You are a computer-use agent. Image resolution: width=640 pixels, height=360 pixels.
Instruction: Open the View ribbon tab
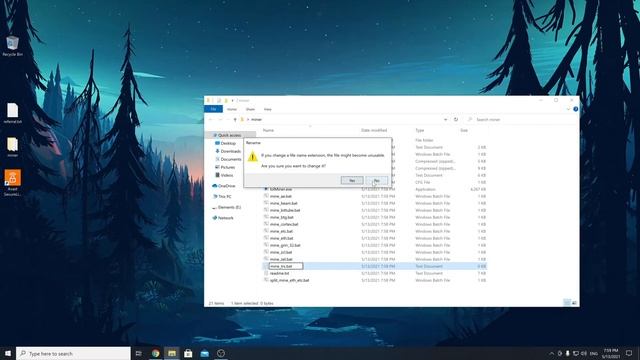(x=267, y=109)
